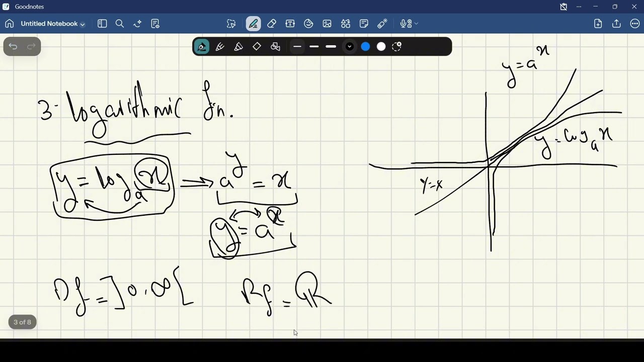
Task: Pick the white ink color
Action: click(x=381, y=47)
